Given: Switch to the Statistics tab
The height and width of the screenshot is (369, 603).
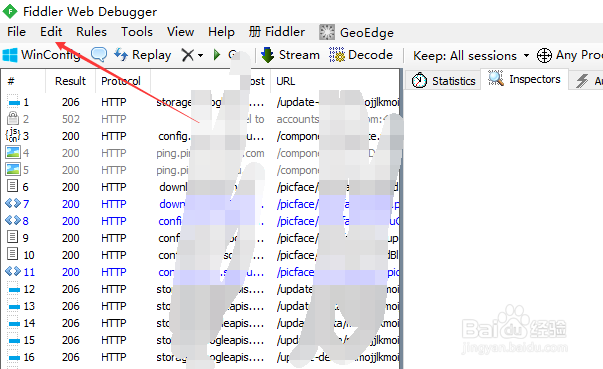Looking at the screenshot, I should coord(443,81).
